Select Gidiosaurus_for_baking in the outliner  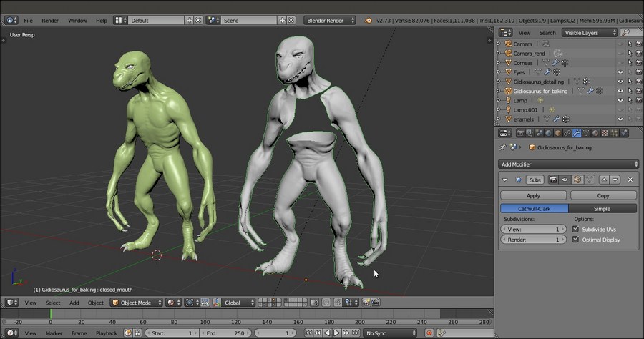click(540, 91)
